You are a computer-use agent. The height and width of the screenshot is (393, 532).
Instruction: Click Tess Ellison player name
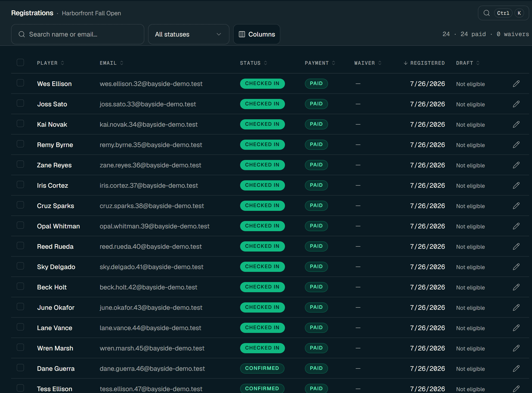[x=55, y=389]
